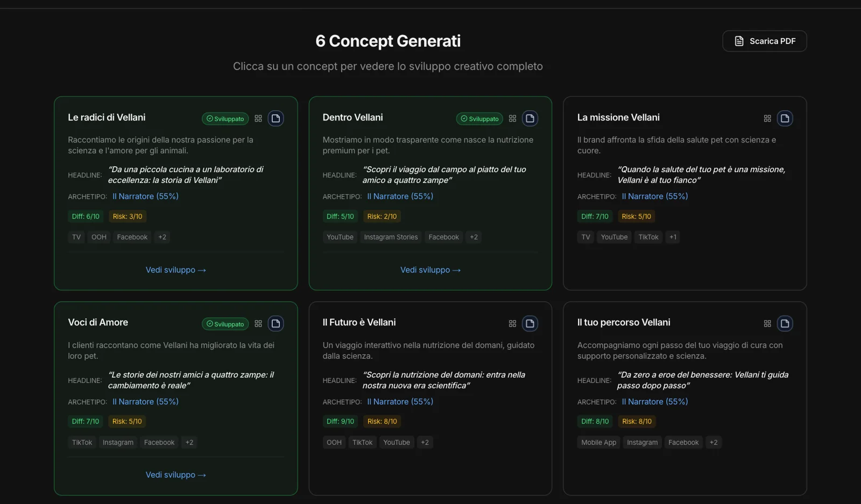
Task: Click the Risk: 2/10 badge
Action: point(382,217)
